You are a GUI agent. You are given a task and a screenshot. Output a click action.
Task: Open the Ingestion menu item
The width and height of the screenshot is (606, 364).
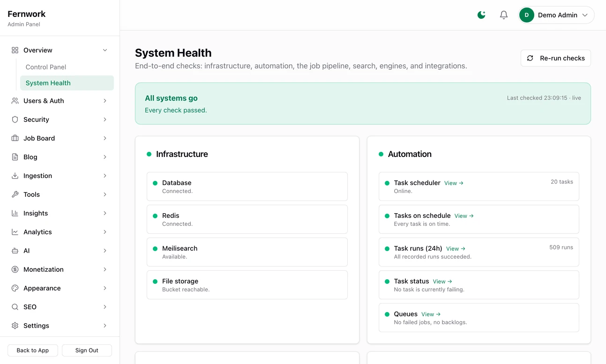[x=60, y=176]
